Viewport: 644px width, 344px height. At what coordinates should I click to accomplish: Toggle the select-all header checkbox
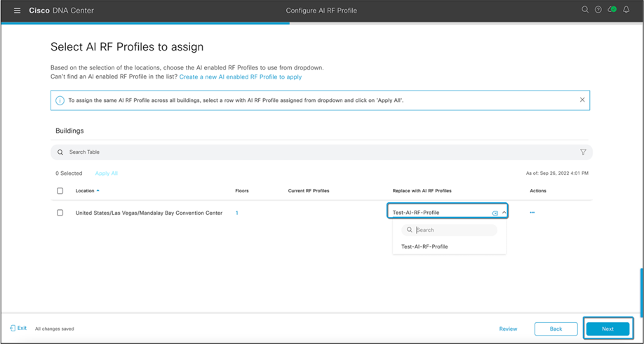[60, 191]
